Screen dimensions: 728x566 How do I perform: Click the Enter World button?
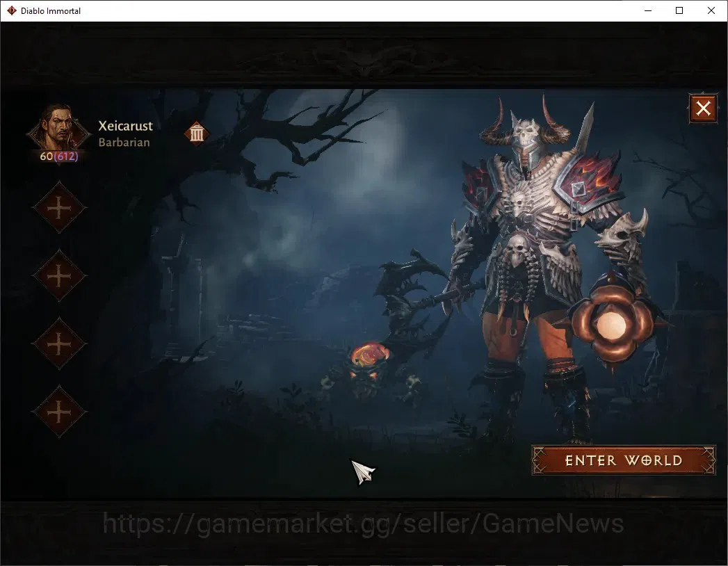(624, 460)
